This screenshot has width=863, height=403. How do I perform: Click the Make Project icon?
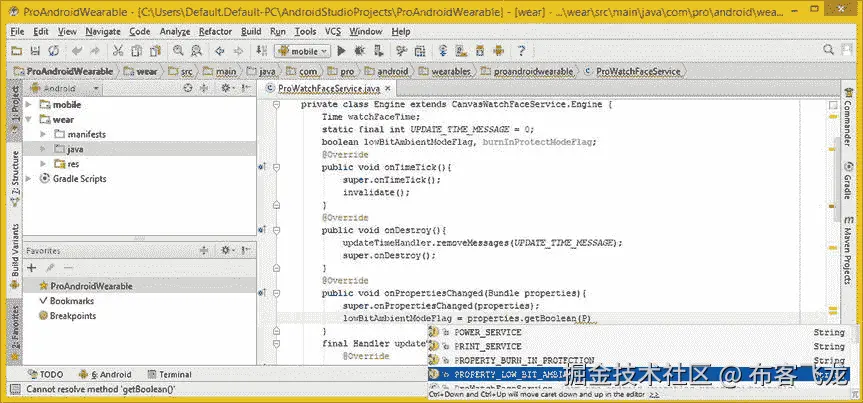261,51
